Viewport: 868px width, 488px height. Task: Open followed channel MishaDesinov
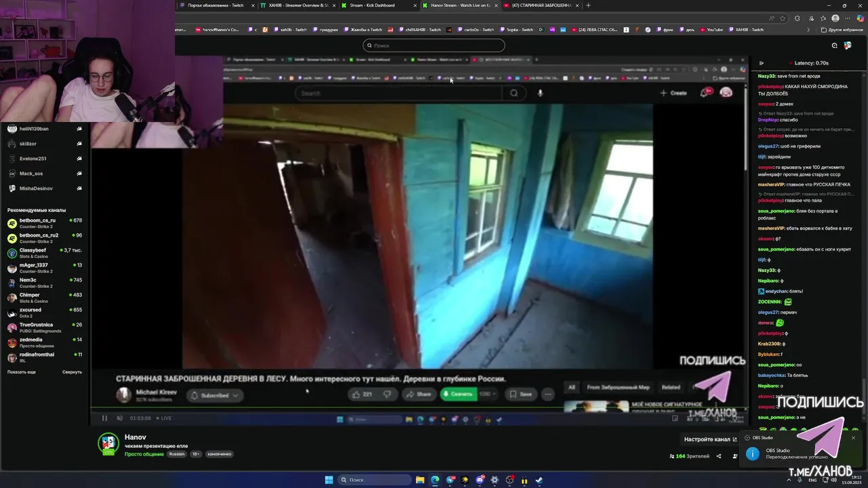pos(44,188)
